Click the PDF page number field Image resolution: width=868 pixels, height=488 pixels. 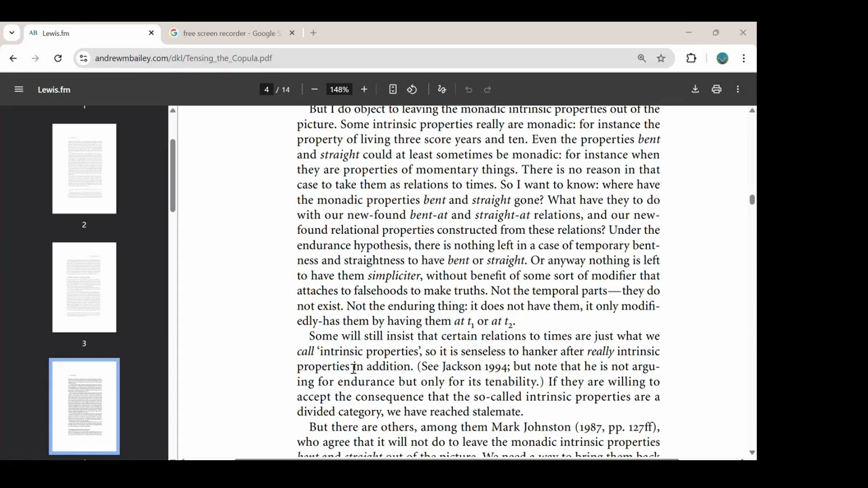point(267,89)
